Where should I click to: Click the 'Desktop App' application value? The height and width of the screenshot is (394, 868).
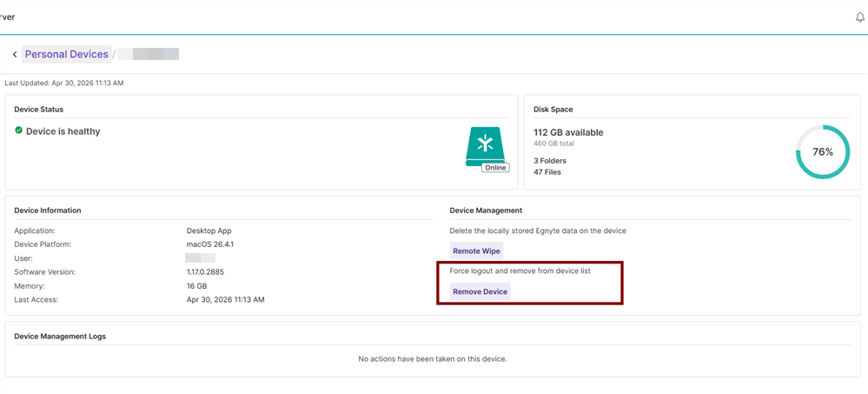pos(209,230)
